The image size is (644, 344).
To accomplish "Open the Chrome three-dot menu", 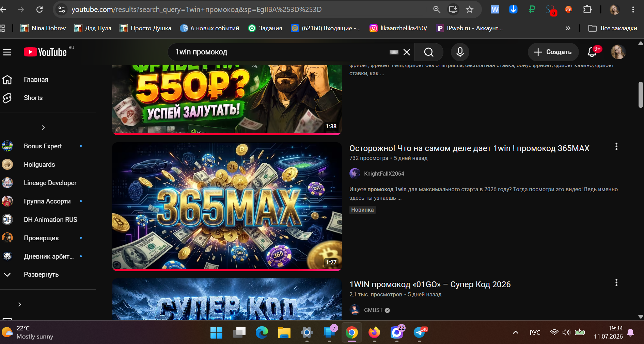I will (633, 10).
